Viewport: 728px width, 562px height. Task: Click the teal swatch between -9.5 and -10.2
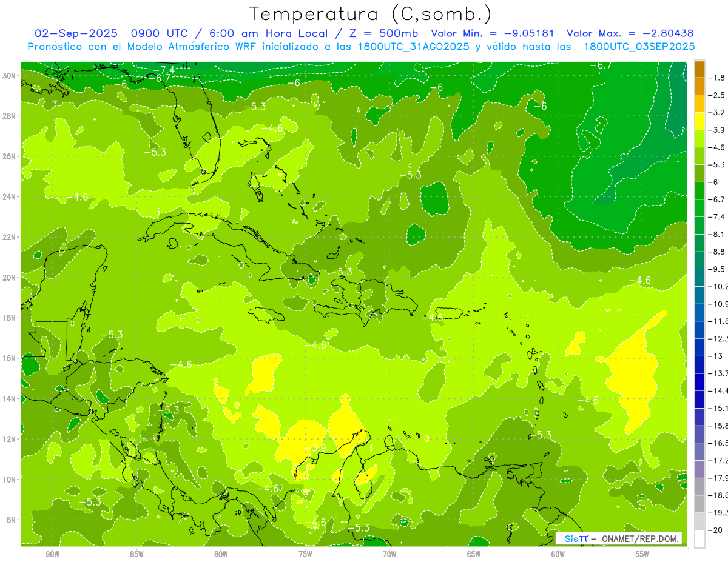699,278
